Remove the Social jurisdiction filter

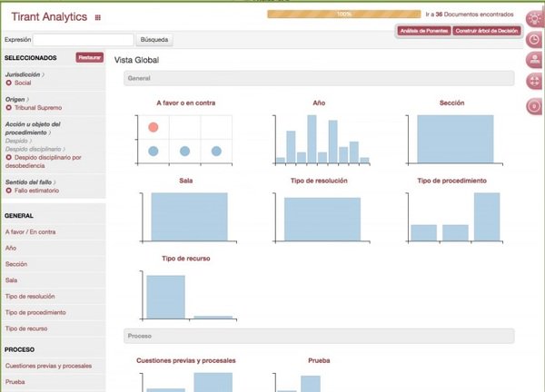coord(9,83)
